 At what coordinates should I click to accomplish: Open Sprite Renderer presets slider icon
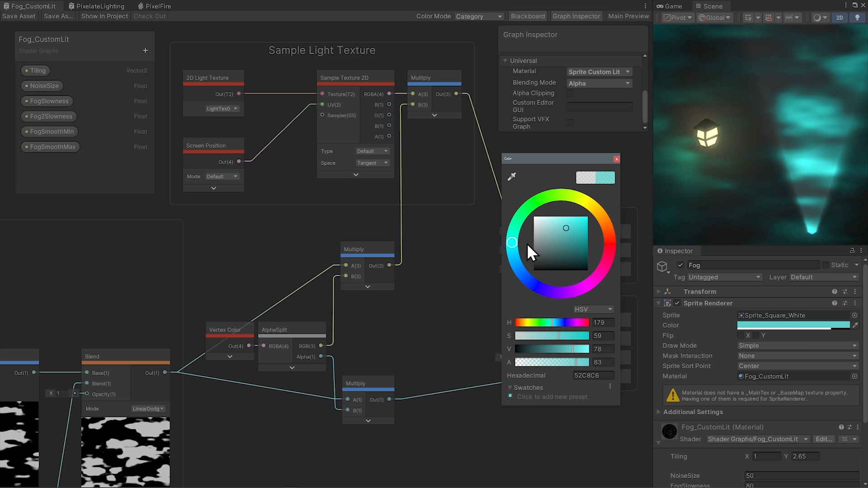(x=845, y=303)
